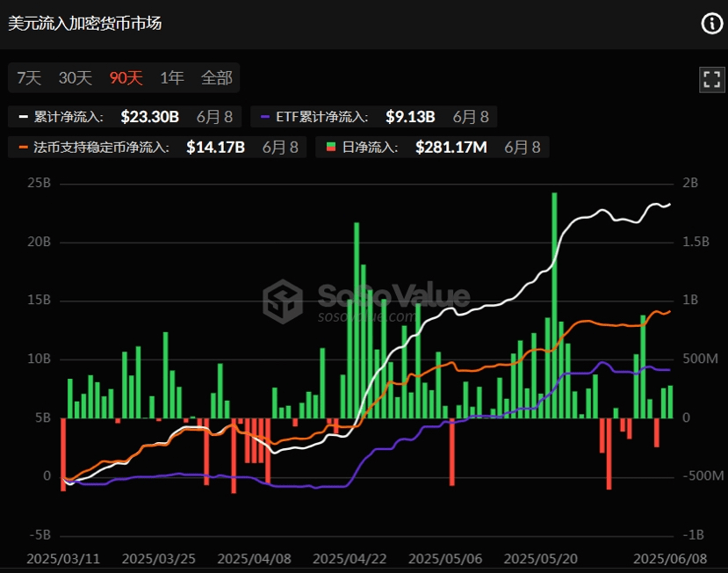
Task: Click the 25B left axis label
Action: [39, 183]
